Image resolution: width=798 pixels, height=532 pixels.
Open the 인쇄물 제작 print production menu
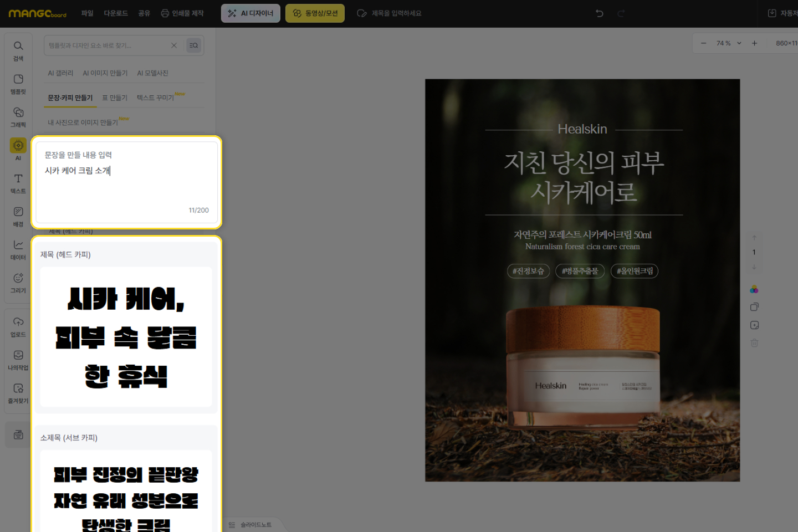[x=182, y=13]
